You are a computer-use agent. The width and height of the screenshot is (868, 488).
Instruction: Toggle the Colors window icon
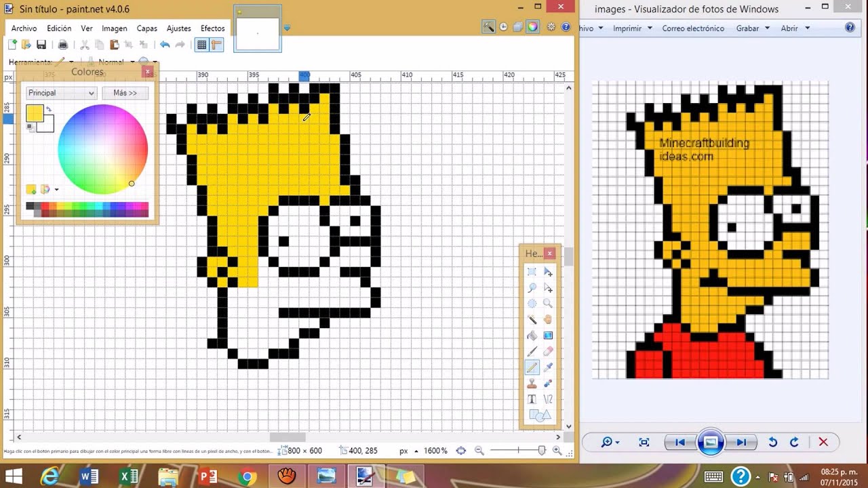(533, 27)
